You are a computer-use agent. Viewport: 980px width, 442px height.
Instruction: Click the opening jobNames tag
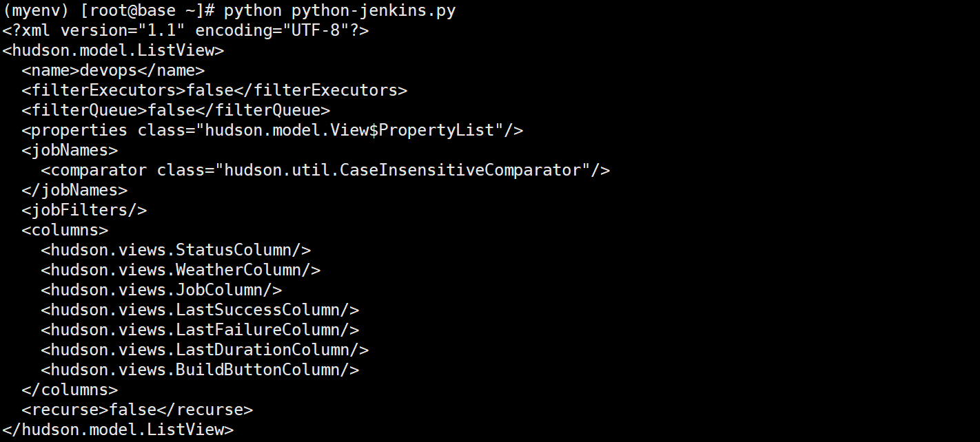pyautogui.click(x=70, y=151)
